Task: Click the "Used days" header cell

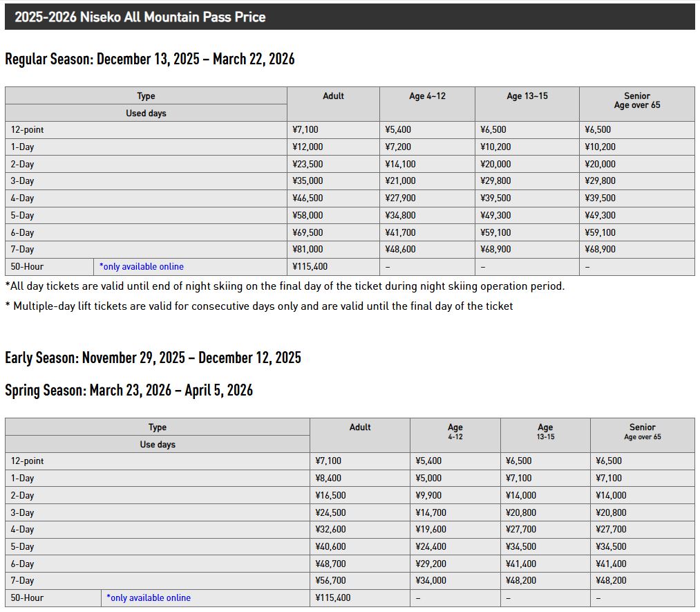Action: point(146,113)
